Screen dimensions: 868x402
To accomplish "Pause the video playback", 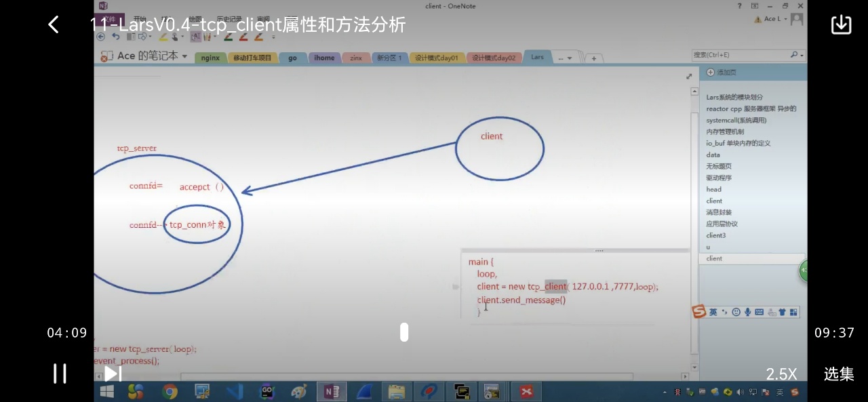I will (x=60, y=374).
